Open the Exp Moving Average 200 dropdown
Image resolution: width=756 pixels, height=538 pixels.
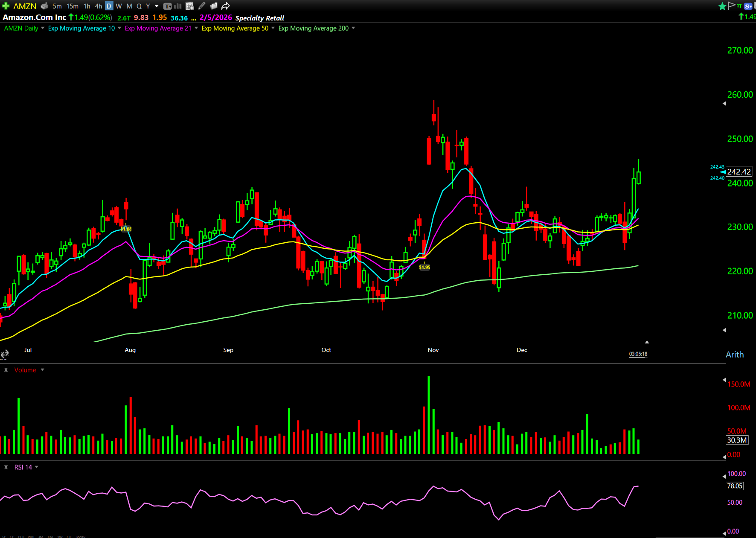tap(353, 28)
